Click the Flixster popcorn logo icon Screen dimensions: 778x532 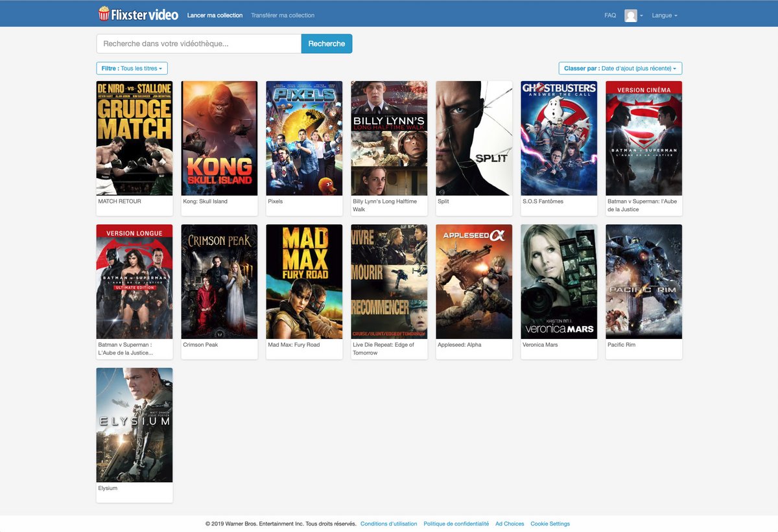pos(104,13)
